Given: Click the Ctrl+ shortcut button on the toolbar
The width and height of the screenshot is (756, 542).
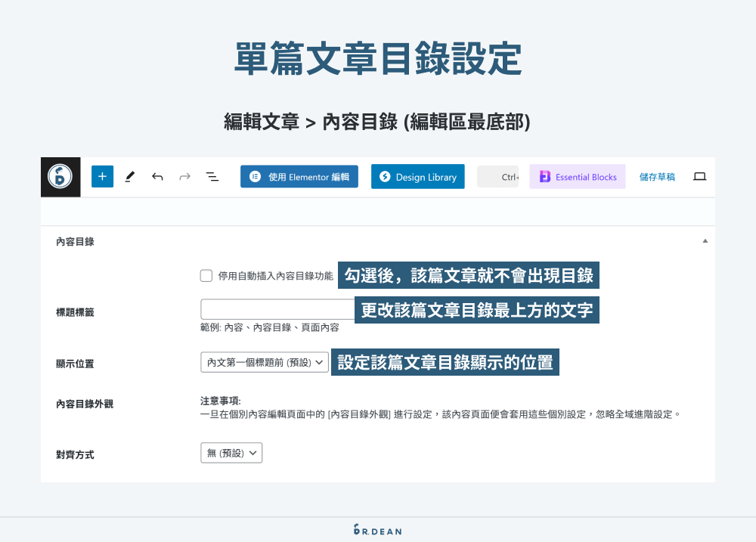Looking at the screenshot, I should click(x=498, y=176).
